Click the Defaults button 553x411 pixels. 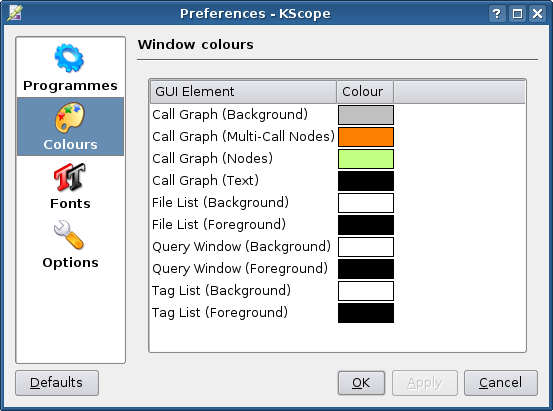coord(57,383)
